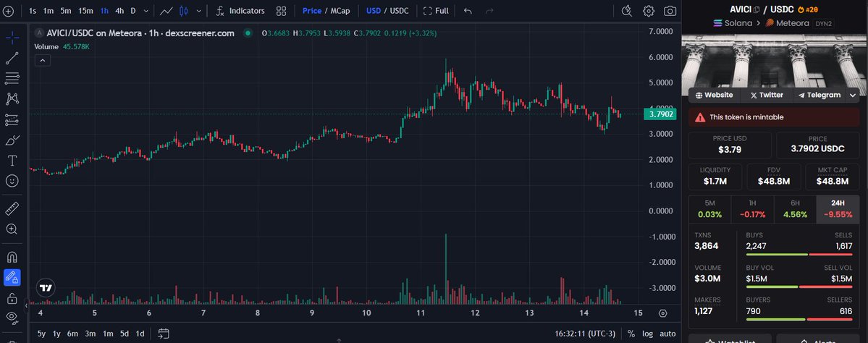
Task: Redo the chart action
Action: pyautogui.click(x=489, y=11)
